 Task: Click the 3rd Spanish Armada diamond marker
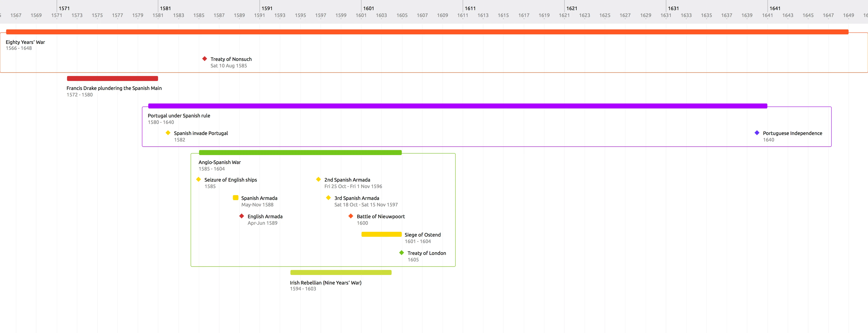click(x=328, y=198)
